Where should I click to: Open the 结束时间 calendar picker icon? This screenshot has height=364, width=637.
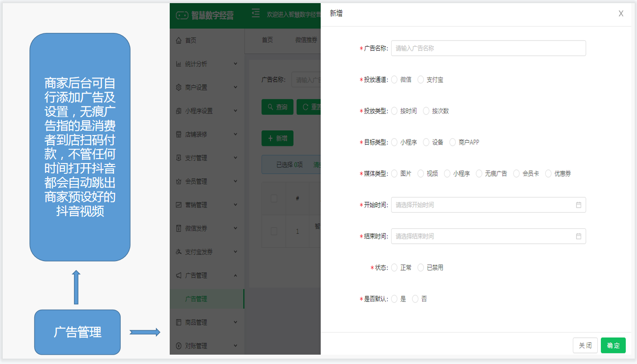pyautogui.click(x=579, y=236)
